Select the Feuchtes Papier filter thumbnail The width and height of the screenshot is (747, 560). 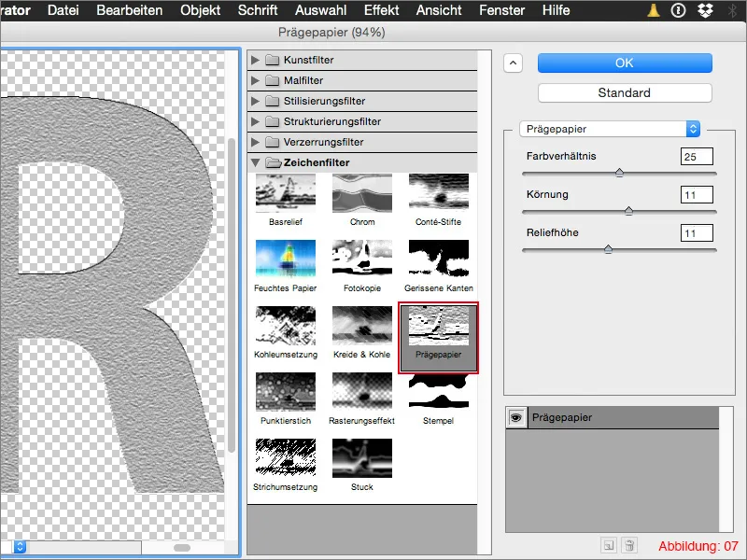pos(286,259)
